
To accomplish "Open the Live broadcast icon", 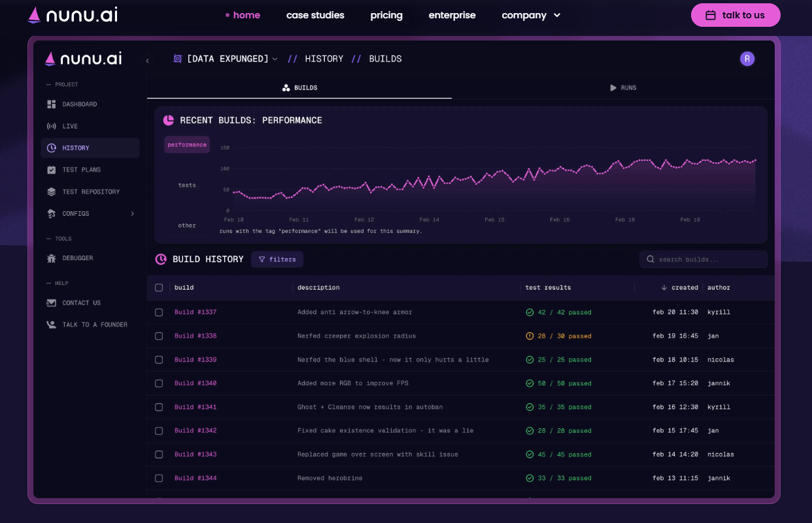I will (52, 126).
